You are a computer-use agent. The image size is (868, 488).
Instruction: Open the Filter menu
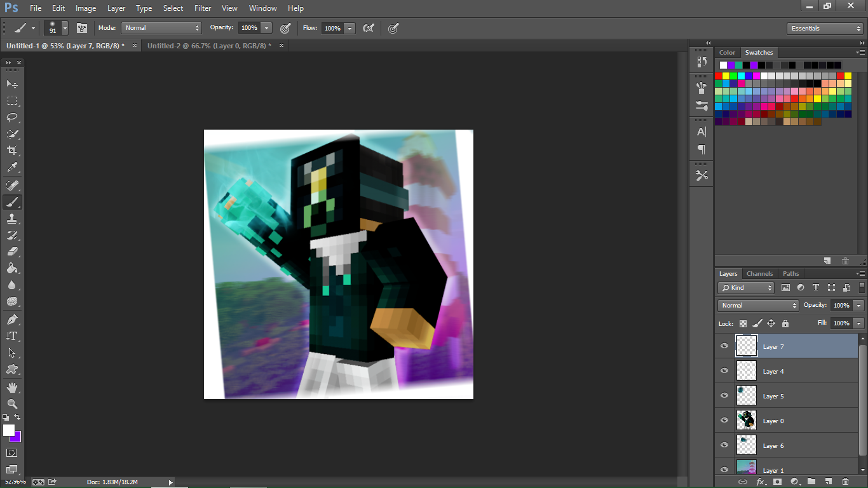coord(203,8)
